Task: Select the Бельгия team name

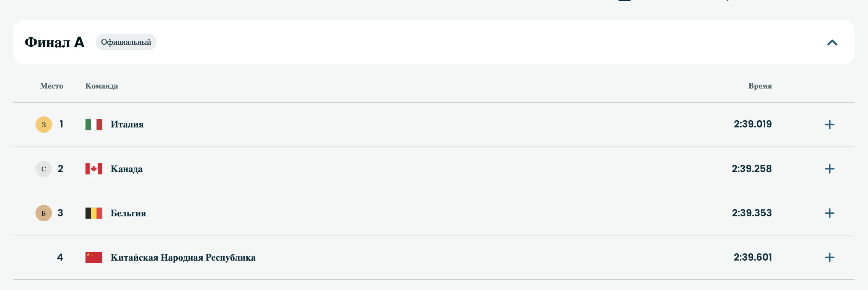Action: (128, 213)
